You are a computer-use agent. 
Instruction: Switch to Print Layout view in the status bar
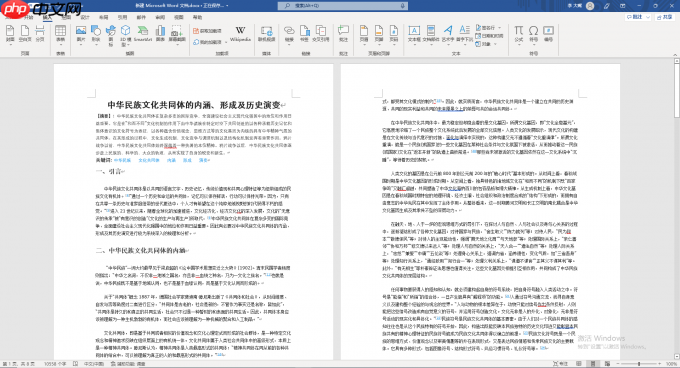(x=593, y=364)
